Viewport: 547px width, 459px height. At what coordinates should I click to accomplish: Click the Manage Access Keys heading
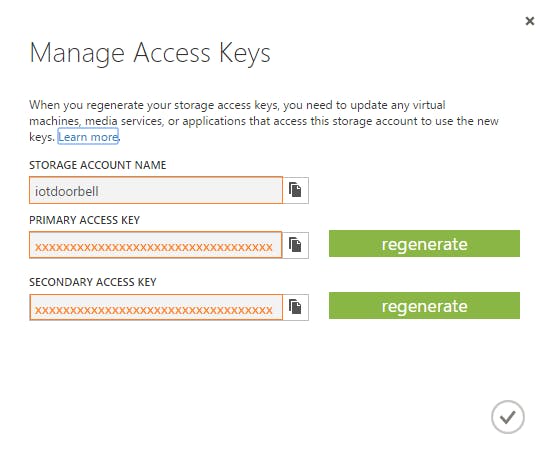tap(150, 53)
